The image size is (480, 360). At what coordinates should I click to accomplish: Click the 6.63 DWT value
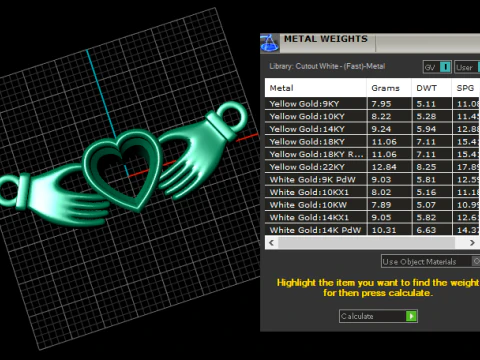click(426, 230)
